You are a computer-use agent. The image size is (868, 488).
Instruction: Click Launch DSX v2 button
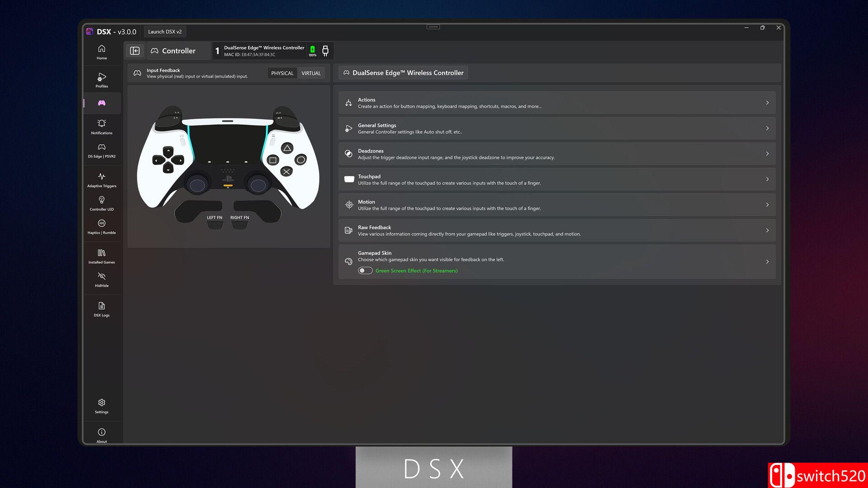click(x=165, y=32)
